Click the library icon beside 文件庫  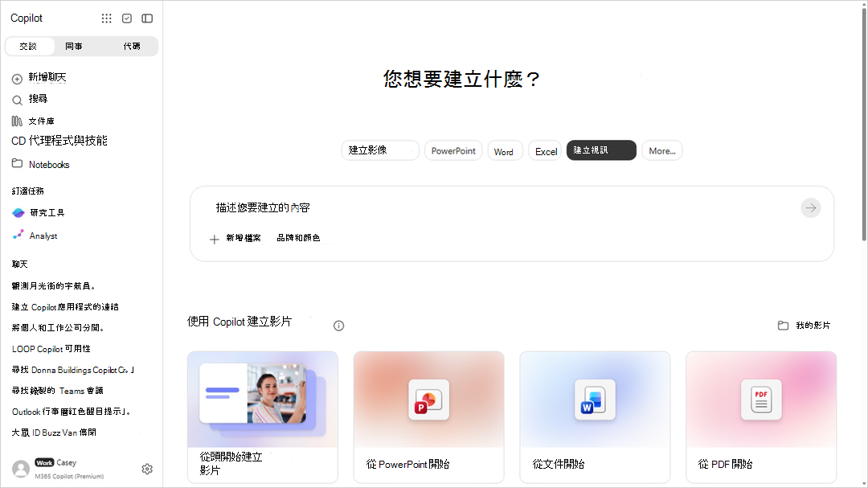pos(17,121)
